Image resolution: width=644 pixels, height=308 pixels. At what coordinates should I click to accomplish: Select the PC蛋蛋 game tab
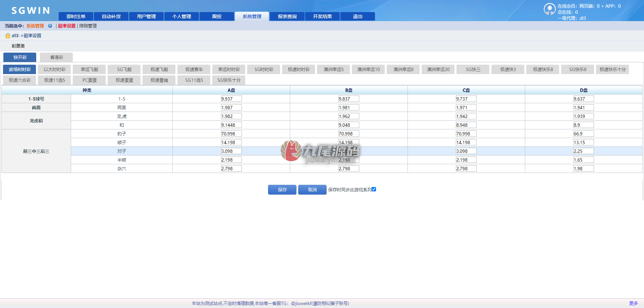90,80
